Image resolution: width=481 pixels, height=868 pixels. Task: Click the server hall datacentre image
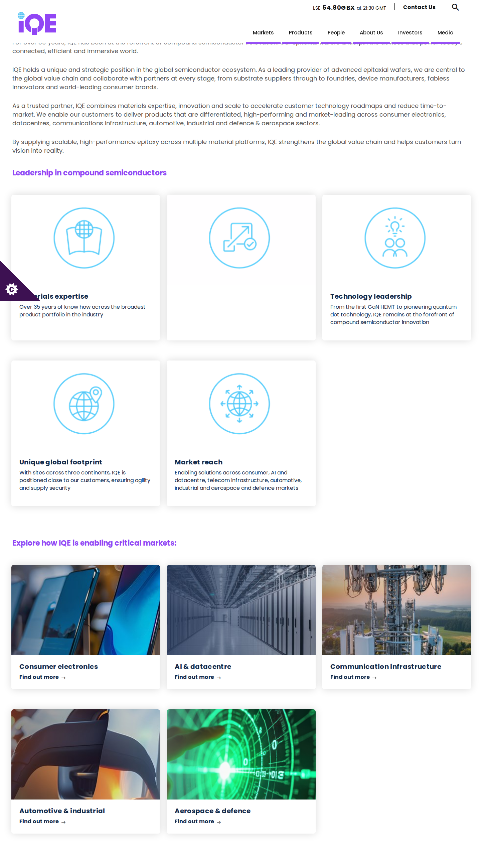pos(241,610)
